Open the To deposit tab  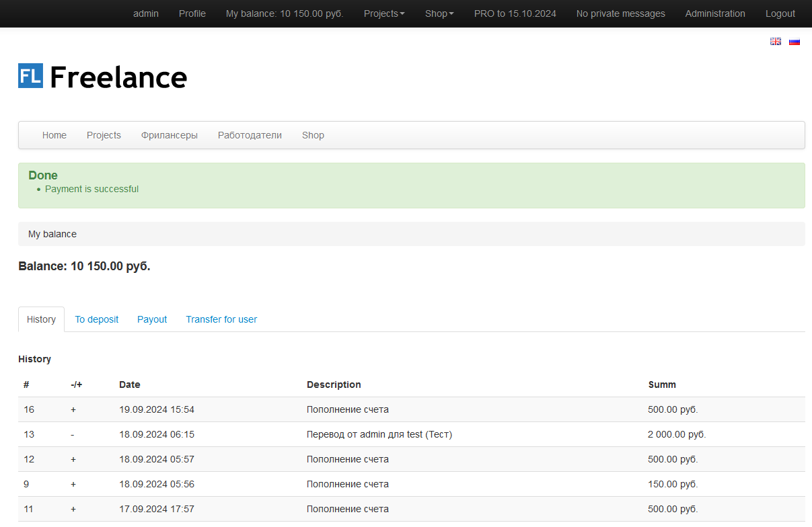(x=97, y=319)
